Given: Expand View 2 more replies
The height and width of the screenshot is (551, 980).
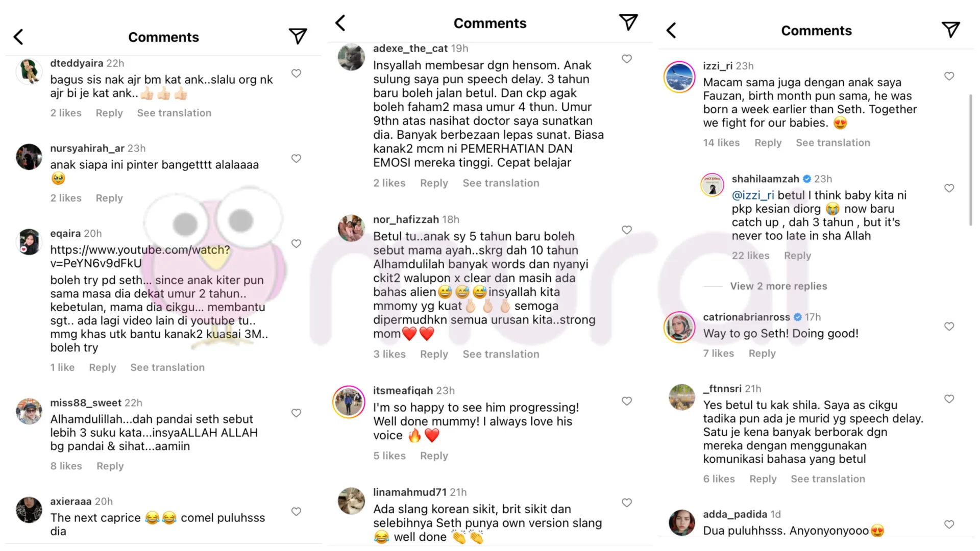Looking at the screenshot, I should [778, 286].
